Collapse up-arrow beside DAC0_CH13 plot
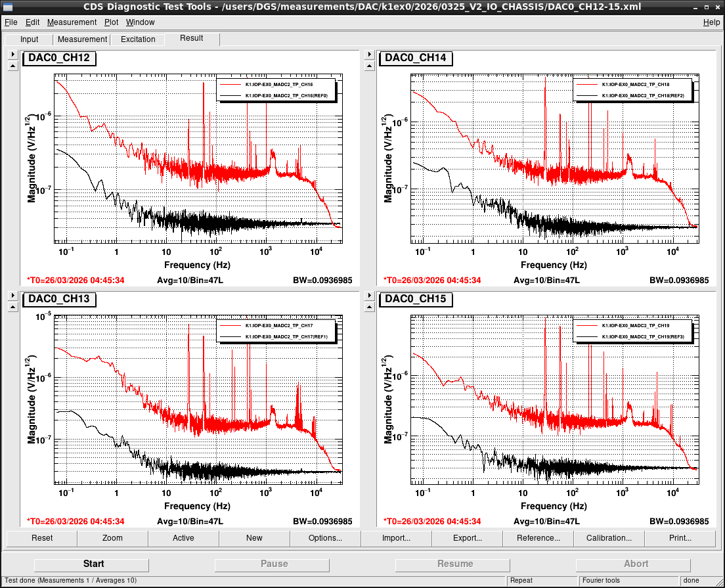The image size is (725, 588). coord(13,307)
